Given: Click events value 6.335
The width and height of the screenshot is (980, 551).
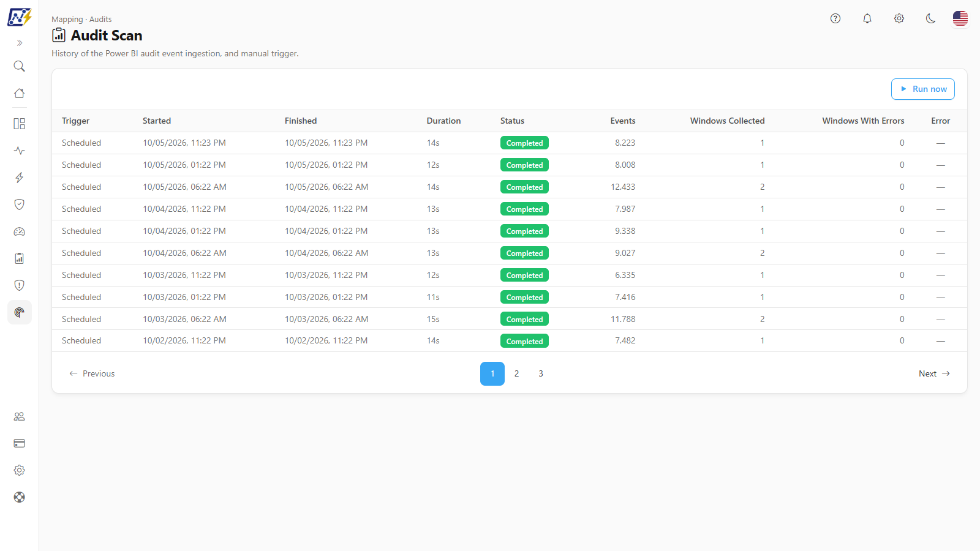Looking at the screenshot, I should pos(625,275).
